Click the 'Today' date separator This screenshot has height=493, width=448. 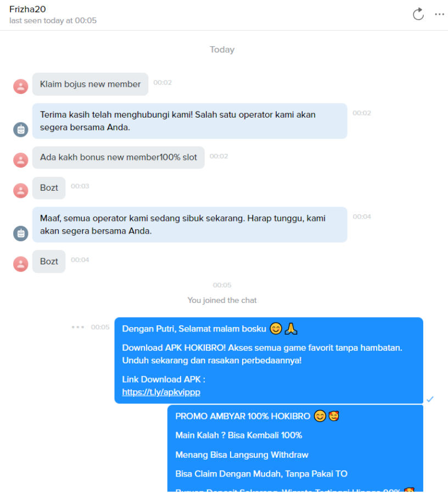tap(222, 49)
